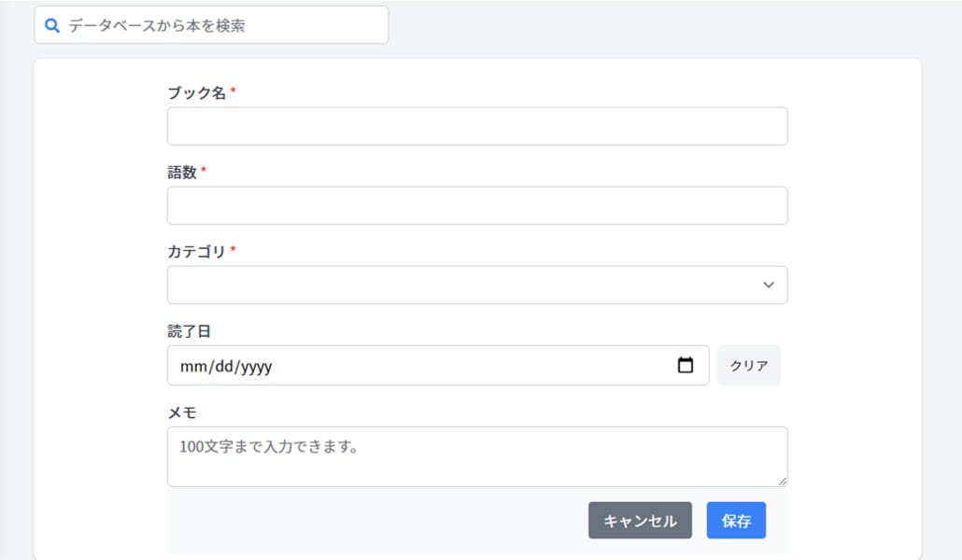Click the ブック名 field label
The width and height of the screenshot is (962, 560).
tap(196, 93)
